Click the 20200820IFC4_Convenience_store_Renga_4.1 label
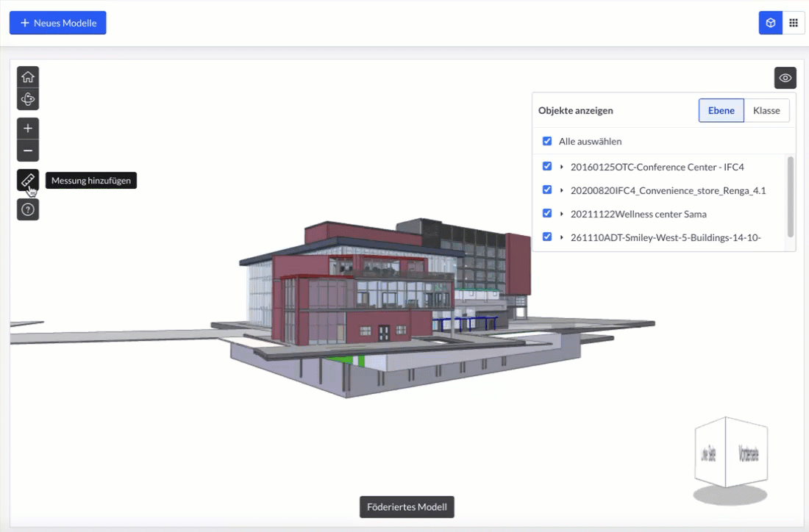This screenshot has width=809, height=532. [668, 191]
